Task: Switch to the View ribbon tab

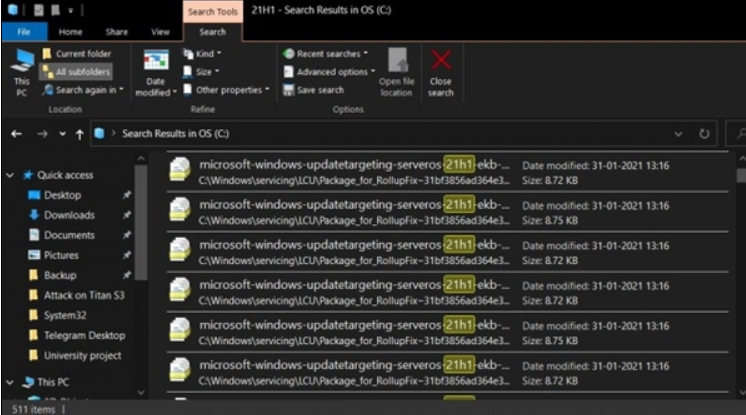Action: [160, 32]
